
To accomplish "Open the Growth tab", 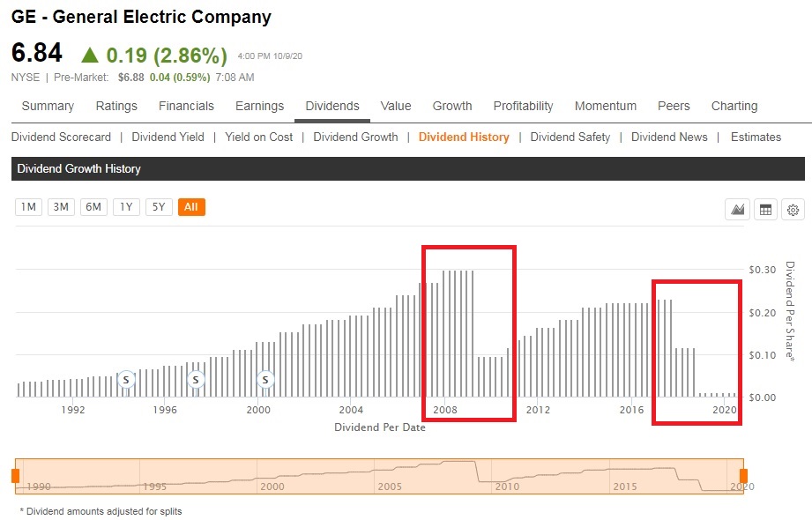I will coord(452,106).
